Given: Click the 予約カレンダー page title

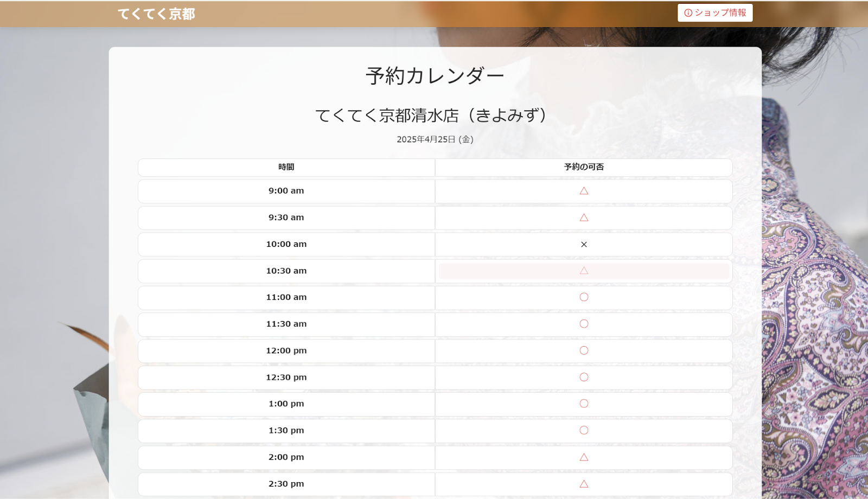Looking at the screenshot, I should (x=435, y=76).
